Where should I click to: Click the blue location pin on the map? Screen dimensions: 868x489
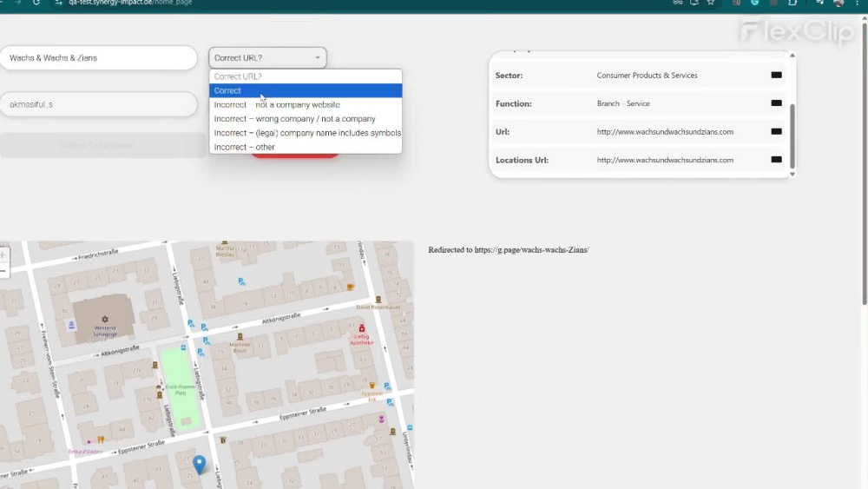point(200,464)
